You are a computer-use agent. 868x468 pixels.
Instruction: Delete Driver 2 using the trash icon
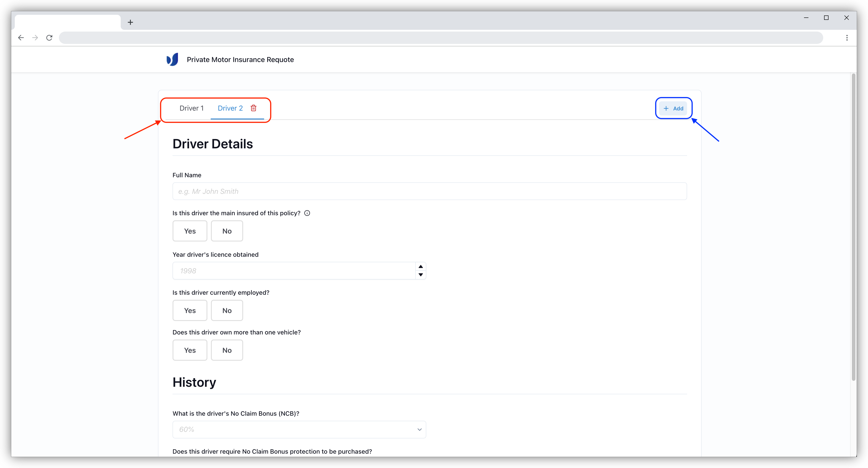(x=253, y=108)
